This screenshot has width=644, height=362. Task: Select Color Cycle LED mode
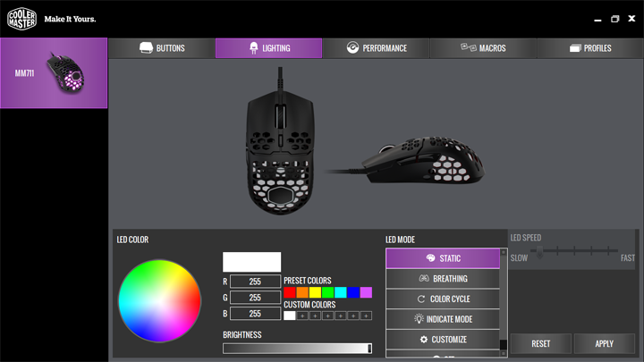tap(443, 299)
